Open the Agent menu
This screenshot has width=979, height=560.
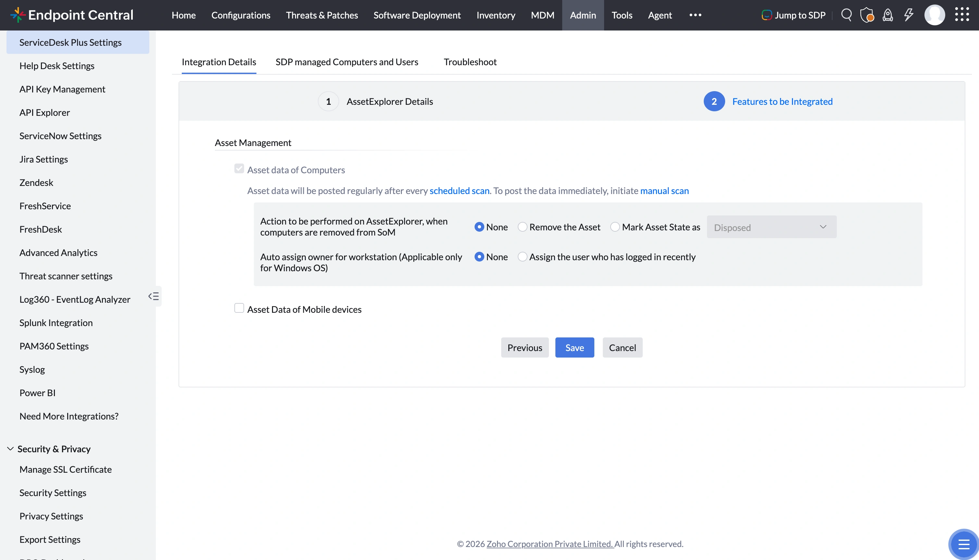(x=660, y=15)
